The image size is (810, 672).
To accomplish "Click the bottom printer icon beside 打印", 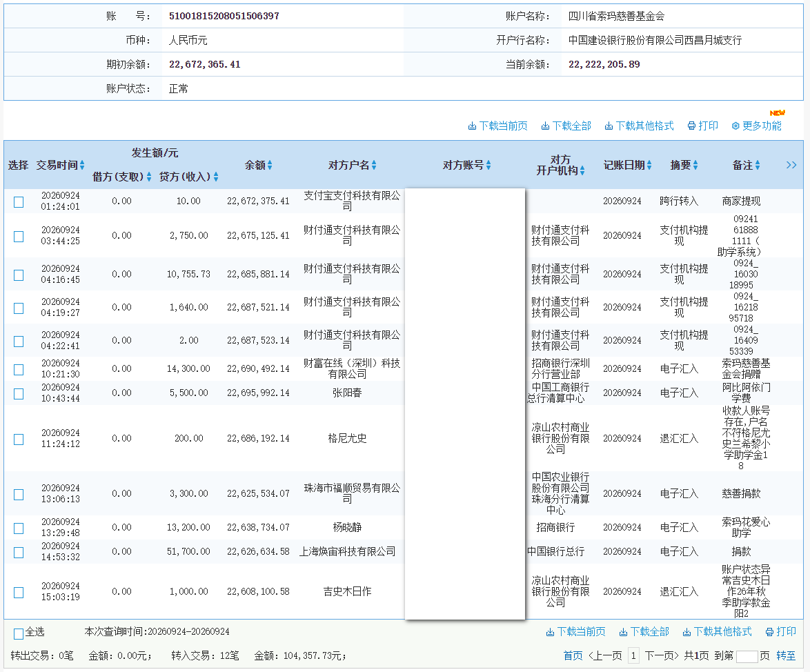I will [769, 632].
